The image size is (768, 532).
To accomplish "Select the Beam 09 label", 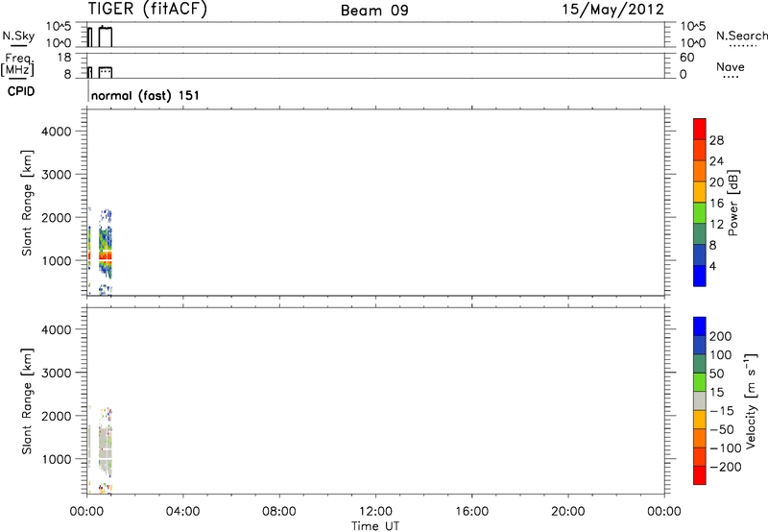I will (x=374, y=11).
